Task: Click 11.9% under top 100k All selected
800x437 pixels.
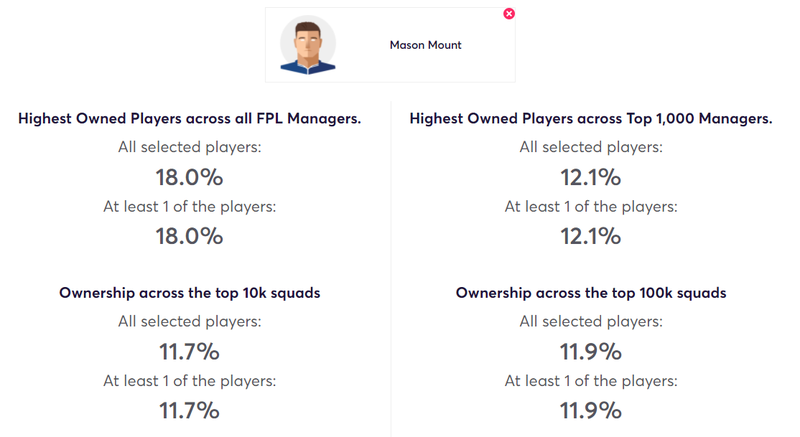Action: point(591,352)
